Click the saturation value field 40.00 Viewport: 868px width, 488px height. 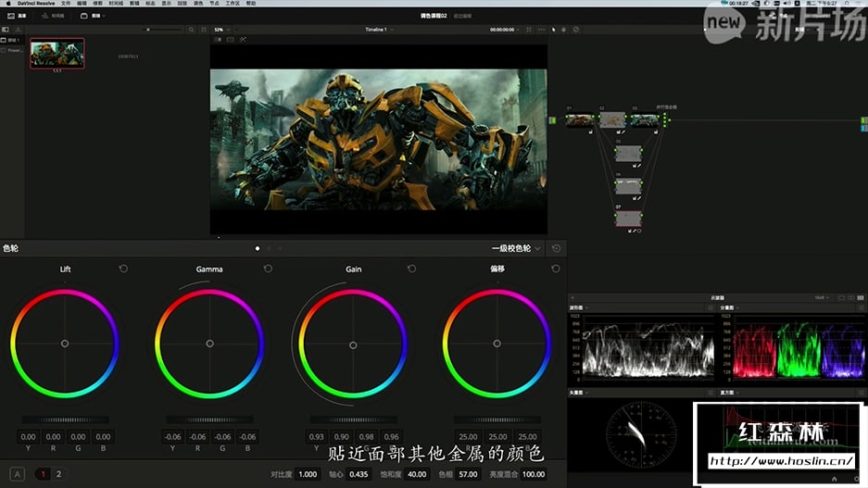(417, 474)
